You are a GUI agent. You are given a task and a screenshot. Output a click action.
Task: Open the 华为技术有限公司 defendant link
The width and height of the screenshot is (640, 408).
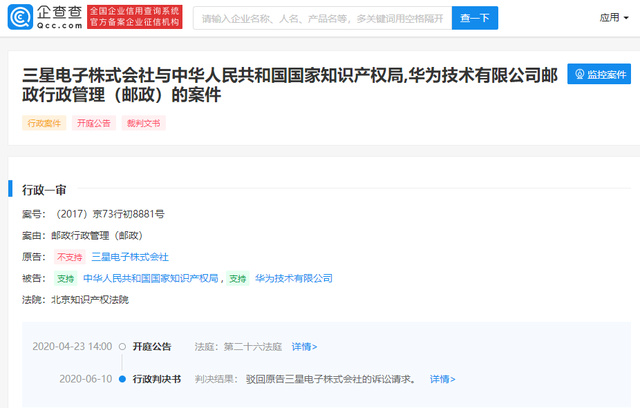(x=294, y=278)
